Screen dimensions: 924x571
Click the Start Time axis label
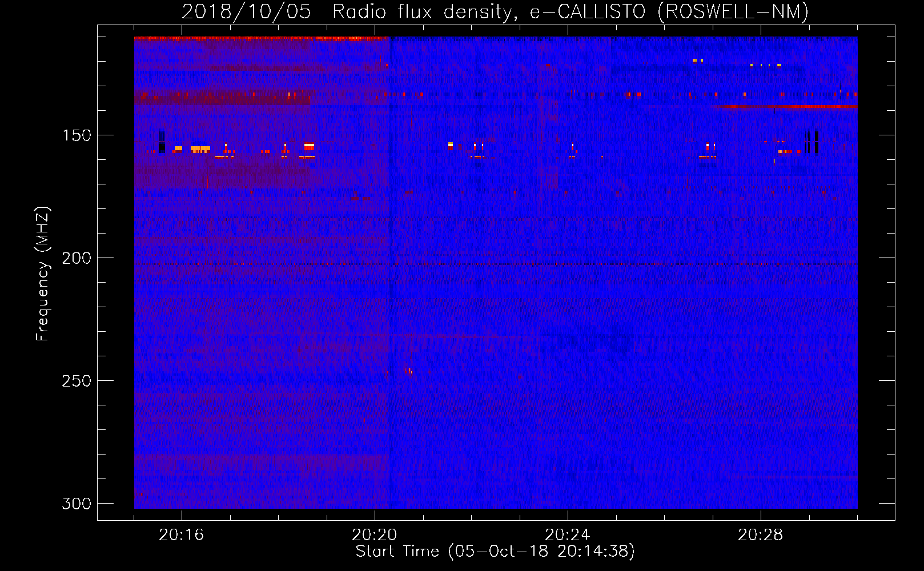[x=495, y=552]
